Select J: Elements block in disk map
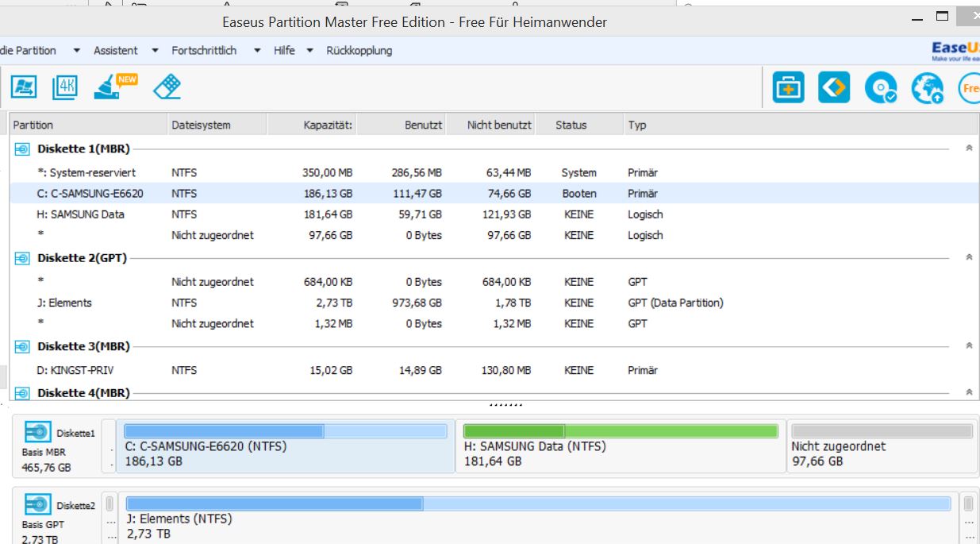This screenshot has width=980, height=544. 538,519
